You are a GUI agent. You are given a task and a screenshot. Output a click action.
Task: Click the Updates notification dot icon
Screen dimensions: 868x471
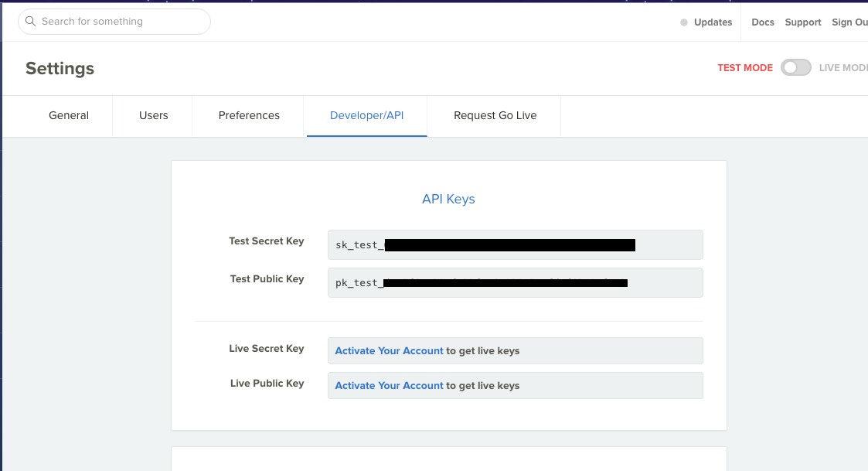[x=683, y=22]
